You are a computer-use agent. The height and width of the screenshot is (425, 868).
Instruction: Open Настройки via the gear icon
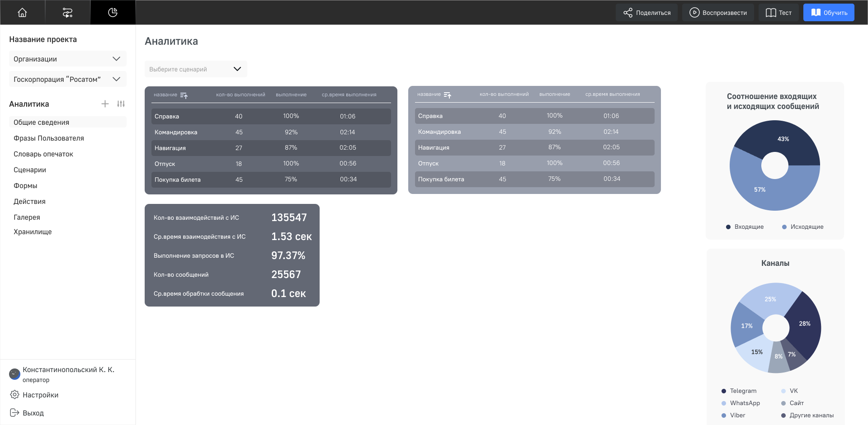point(14,395)
